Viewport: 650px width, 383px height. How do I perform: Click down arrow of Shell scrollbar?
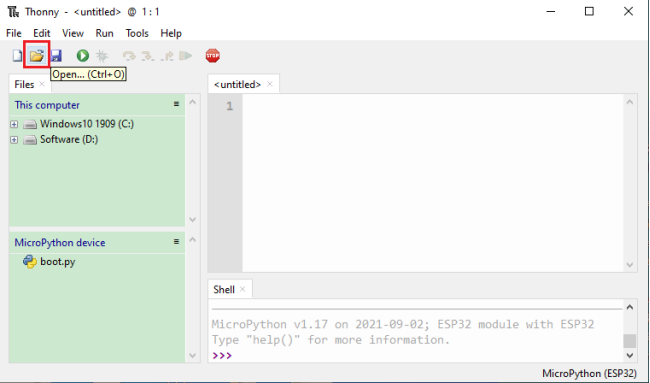point(630,355)
